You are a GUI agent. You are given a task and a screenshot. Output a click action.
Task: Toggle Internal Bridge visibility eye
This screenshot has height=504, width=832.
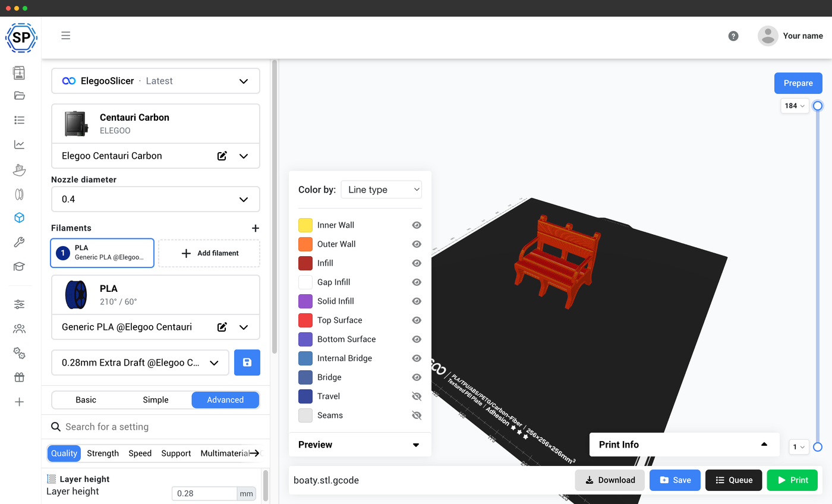(x=417, y=358)
